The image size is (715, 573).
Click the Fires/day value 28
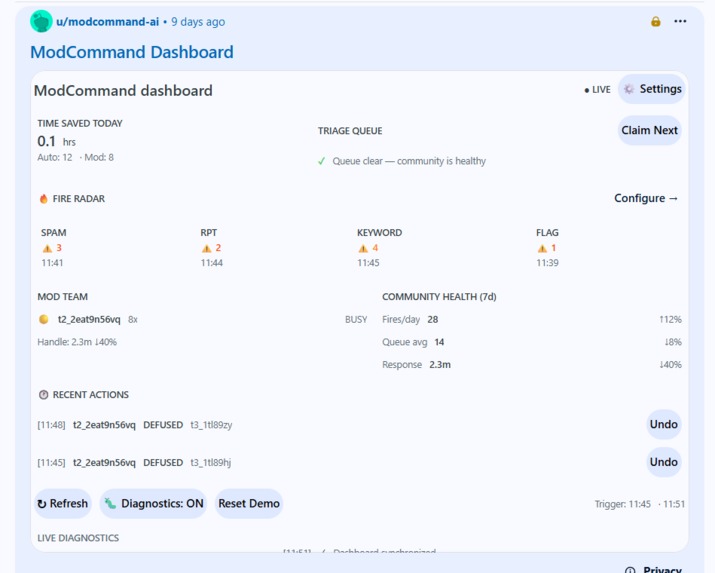coord(433,320)
